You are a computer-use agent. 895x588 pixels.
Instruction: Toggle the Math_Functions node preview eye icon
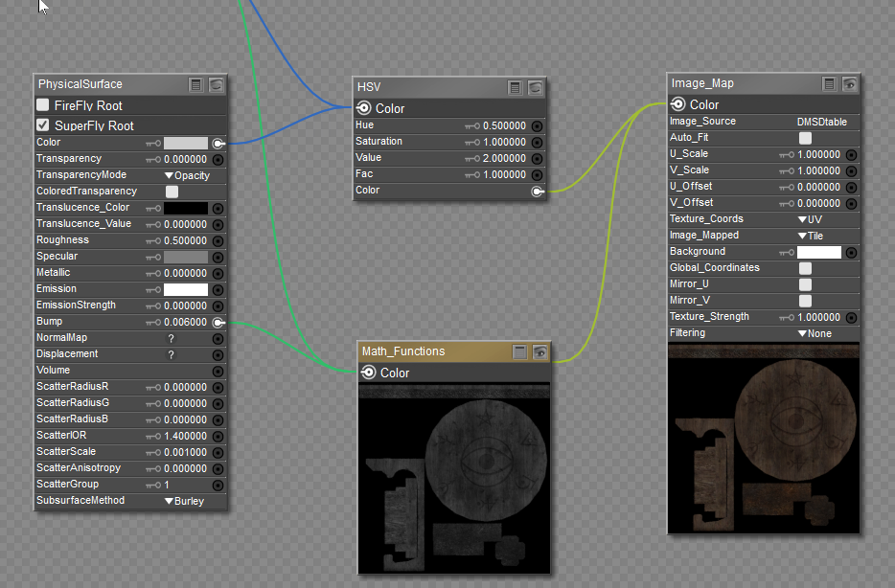click(x=539, y=351)
